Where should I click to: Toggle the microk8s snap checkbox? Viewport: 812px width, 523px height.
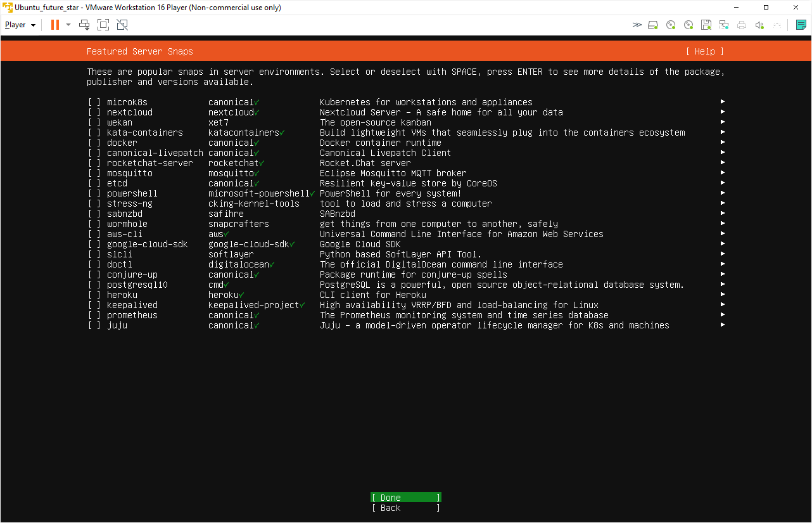point(94,102)
